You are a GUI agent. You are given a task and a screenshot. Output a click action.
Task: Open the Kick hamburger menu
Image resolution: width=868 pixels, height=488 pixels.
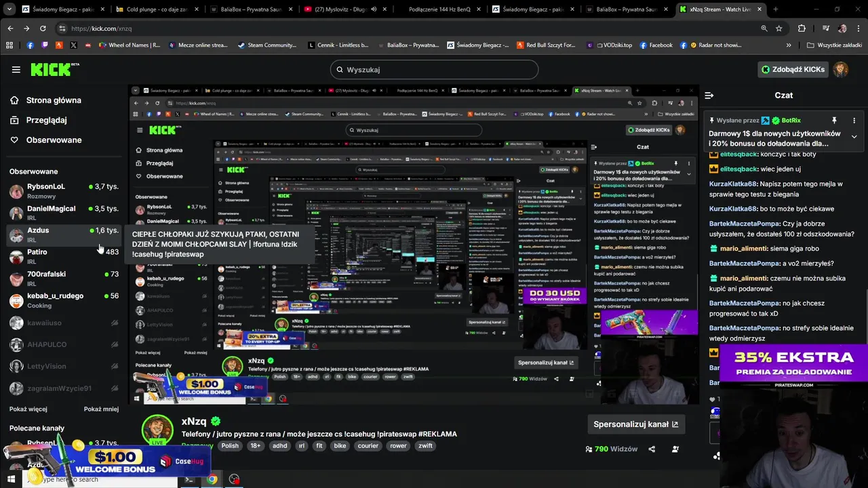16,70
